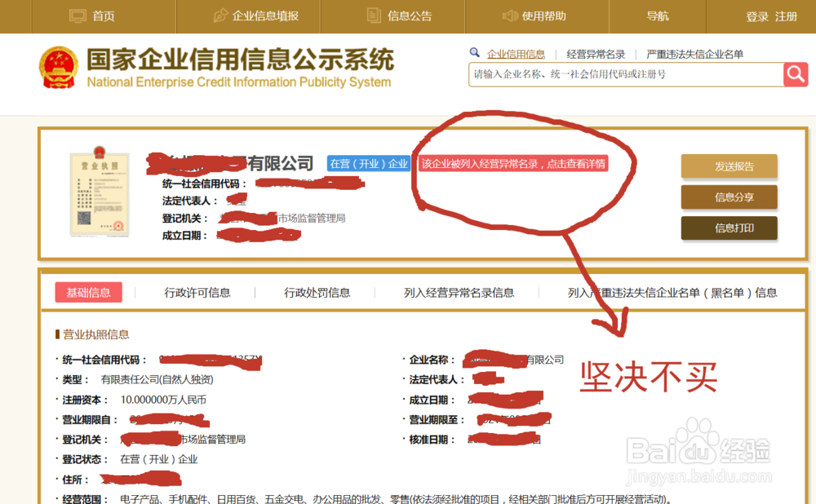Click the document icon beside 信息公告
The height and width of the screenshot is (504, 816).
[373, 15]
